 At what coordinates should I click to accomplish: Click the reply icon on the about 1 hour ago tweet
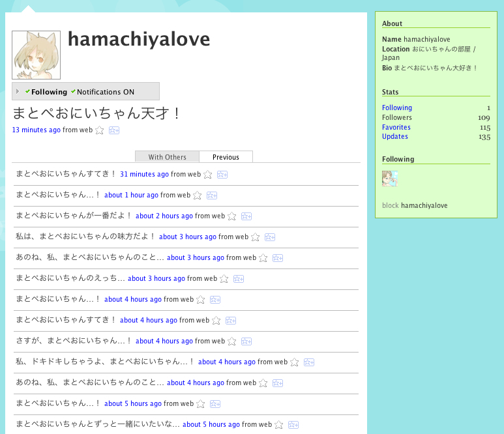coord(212,195)
